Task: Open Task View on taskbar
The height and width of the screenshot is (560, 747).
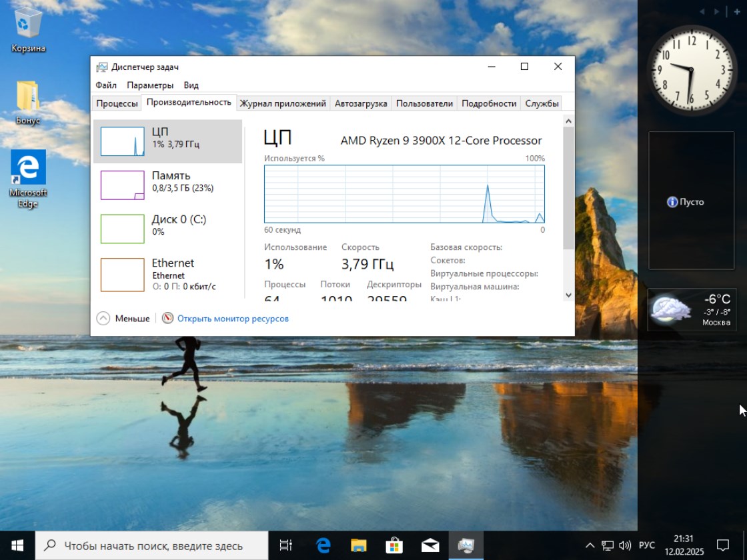Action: click(285, 545)
